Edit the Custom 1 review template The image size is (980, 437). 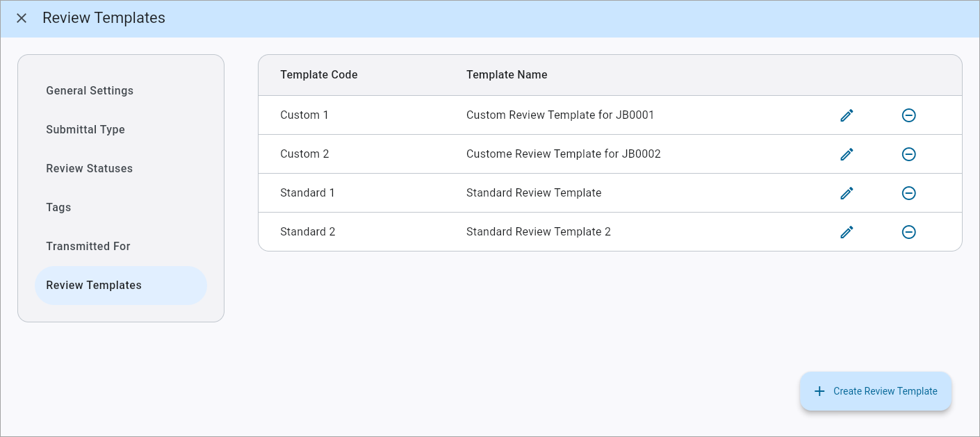point(847,115)
